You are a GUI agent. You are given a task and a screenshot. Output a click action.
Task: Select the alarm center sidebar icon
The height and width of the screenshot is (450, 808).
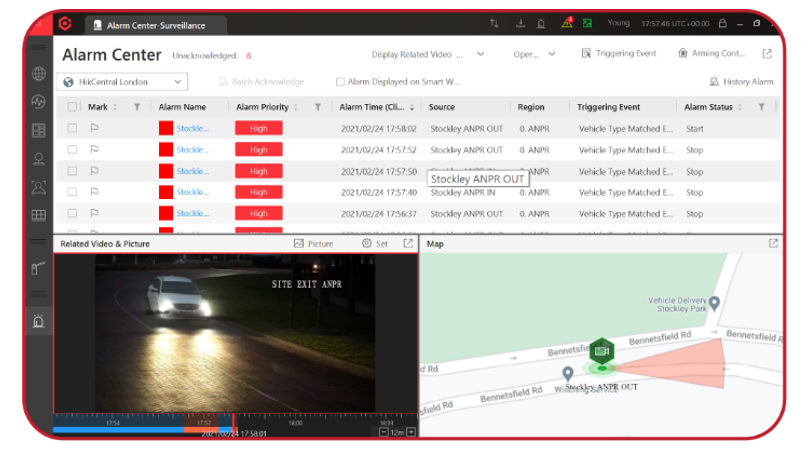(39, 321)
